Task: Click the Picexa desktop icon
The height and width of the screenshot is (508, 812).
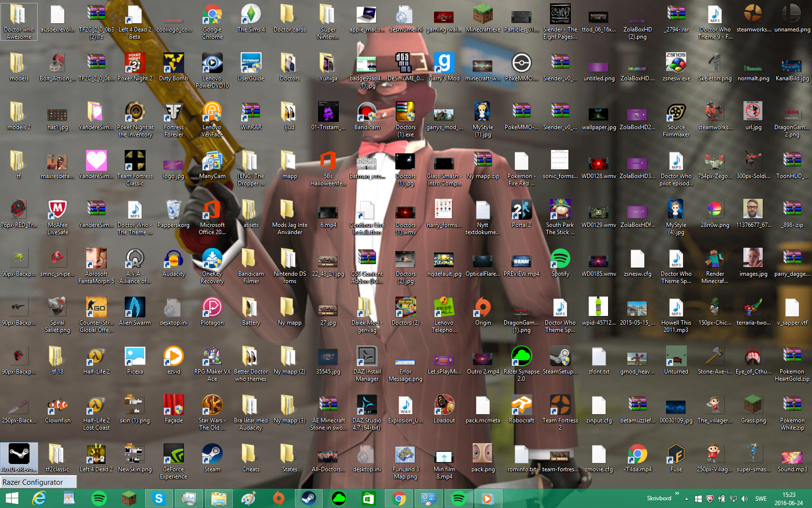Action: [x=135, y=360]
